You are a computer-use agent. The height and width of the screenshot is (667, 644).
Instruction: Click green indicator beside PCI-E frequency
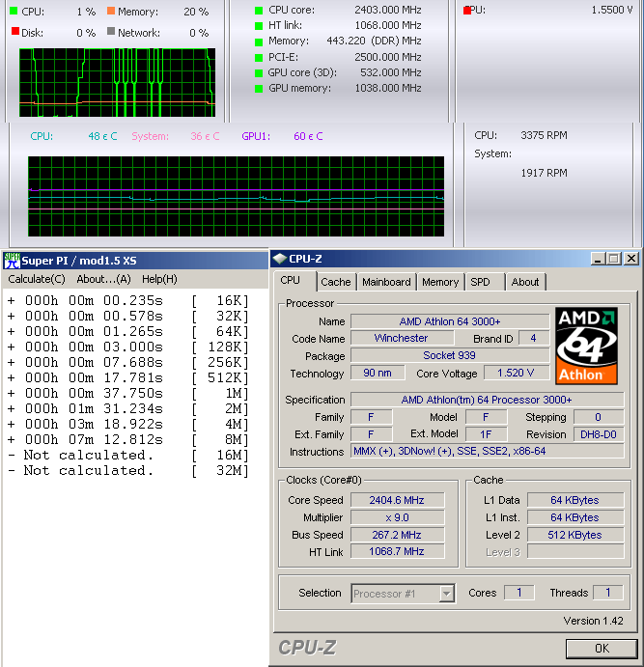259,57
